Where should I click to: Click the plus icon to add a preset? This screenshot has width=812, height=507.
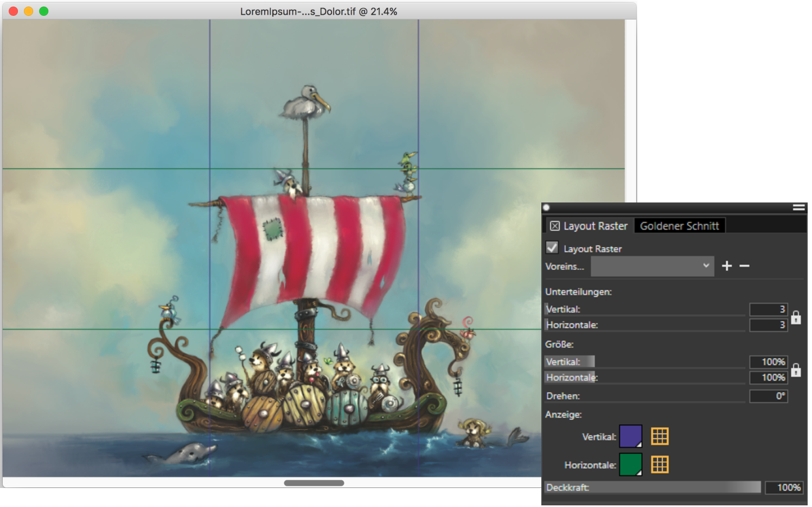pyautogui.click(x=727, y=265)
